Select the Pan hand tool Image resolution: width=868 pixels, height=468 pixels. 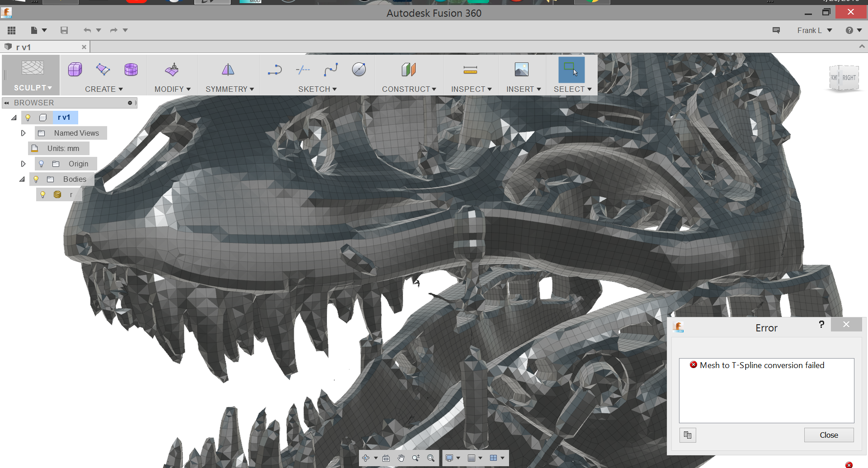(x=401, y=458)
